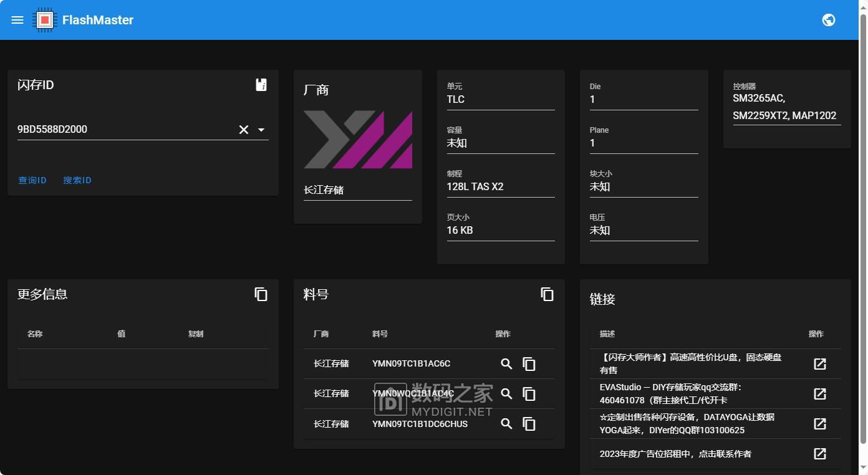Click the 长江存储 vendor logo
Image resolution: width=868 pixels, height=475 pixels.
coord(358,140)
